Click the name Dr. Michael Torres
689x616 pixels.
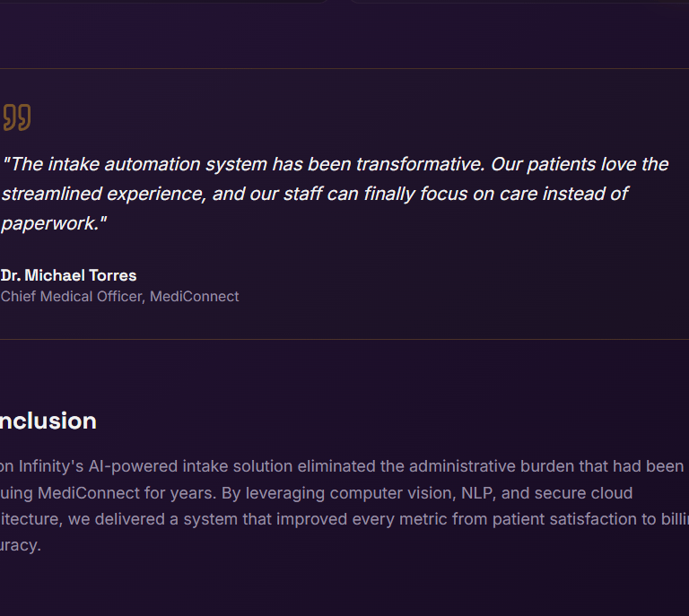(69, 275)
